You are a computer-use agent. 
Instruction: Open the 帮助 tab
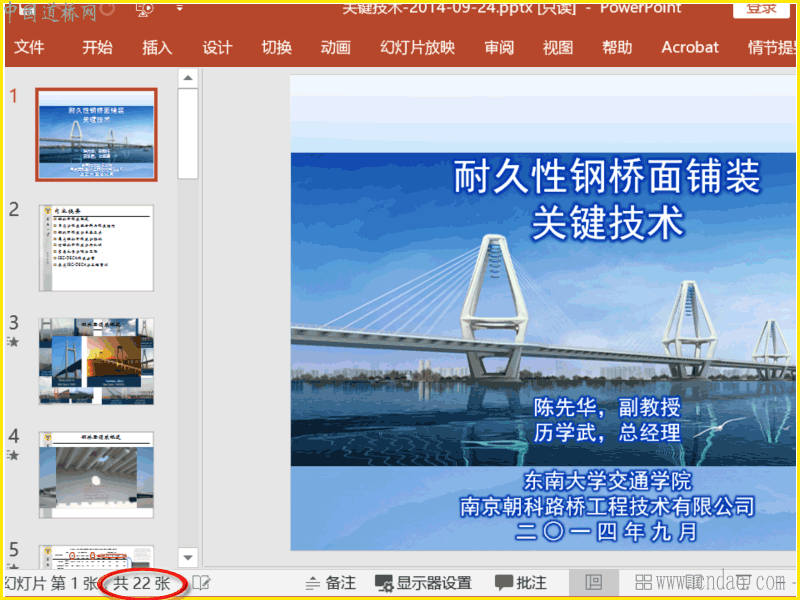[617, 47]
